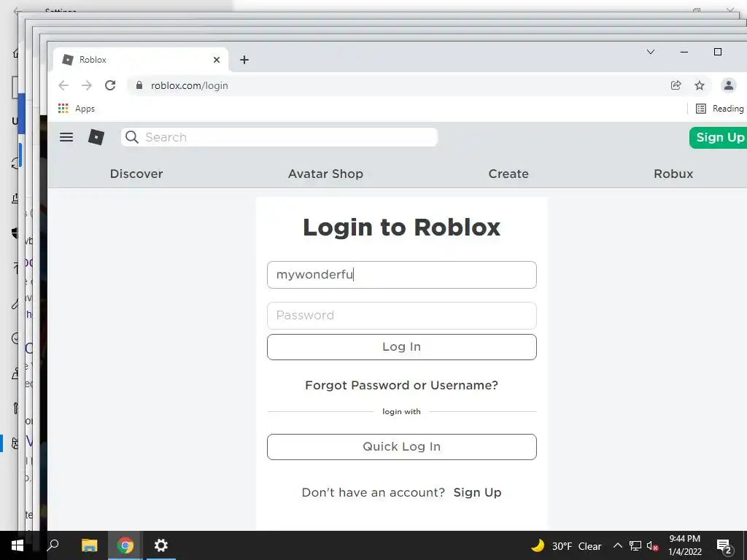Switch to the Roblox tab
Screen dimensions: 747x560
[141, 60]
